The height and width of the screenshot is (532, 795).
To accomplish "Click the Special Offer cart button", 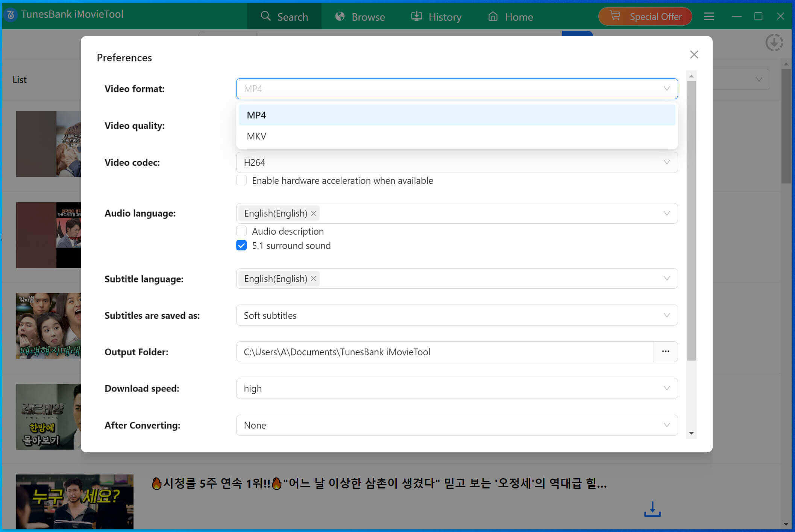I will tap(645, 17).
